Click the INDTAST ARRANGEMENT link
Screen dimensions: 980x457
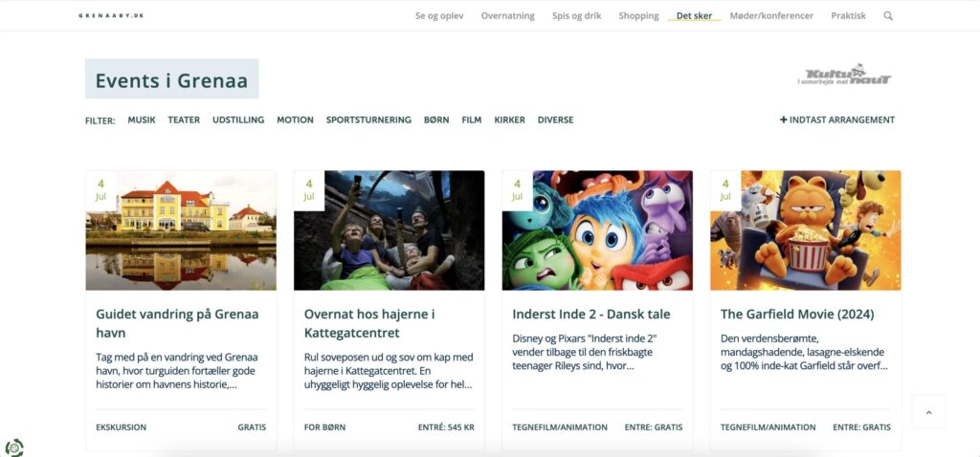837,120
